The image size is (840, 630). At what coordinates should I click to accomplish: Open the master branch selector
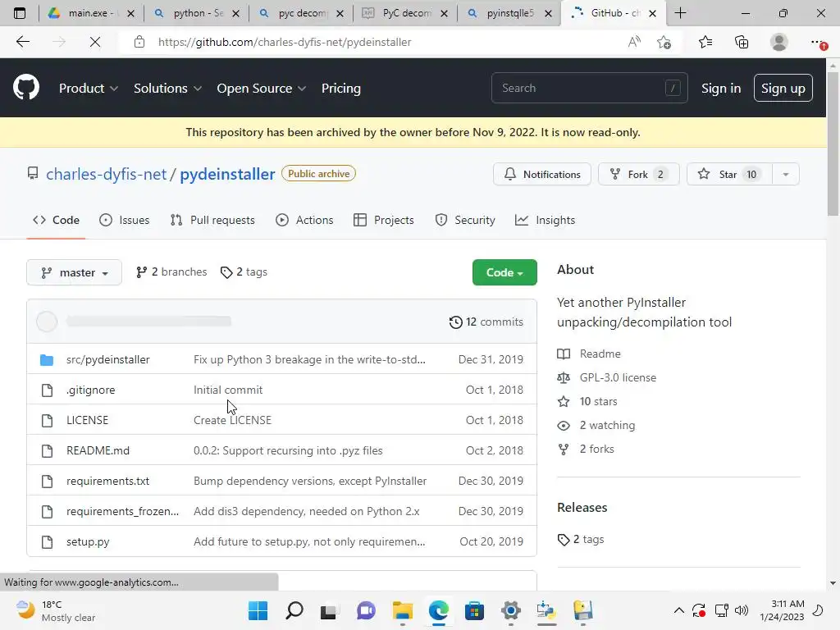74,272
